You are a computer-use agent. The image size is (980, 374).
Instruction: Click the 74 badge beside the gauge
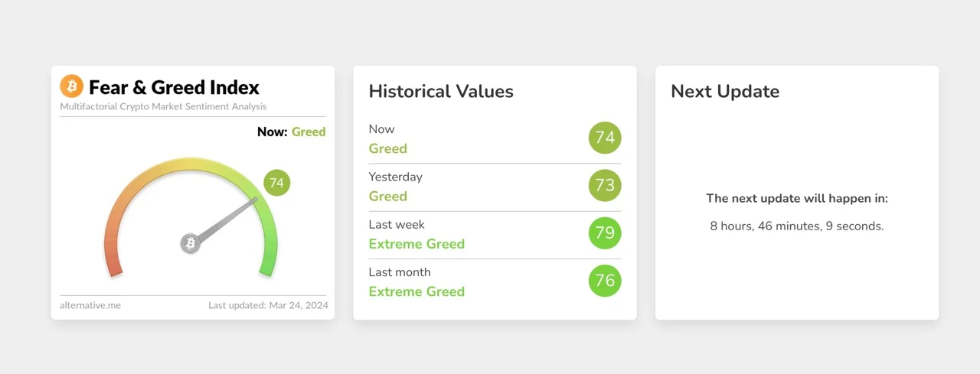click(276, 183)
